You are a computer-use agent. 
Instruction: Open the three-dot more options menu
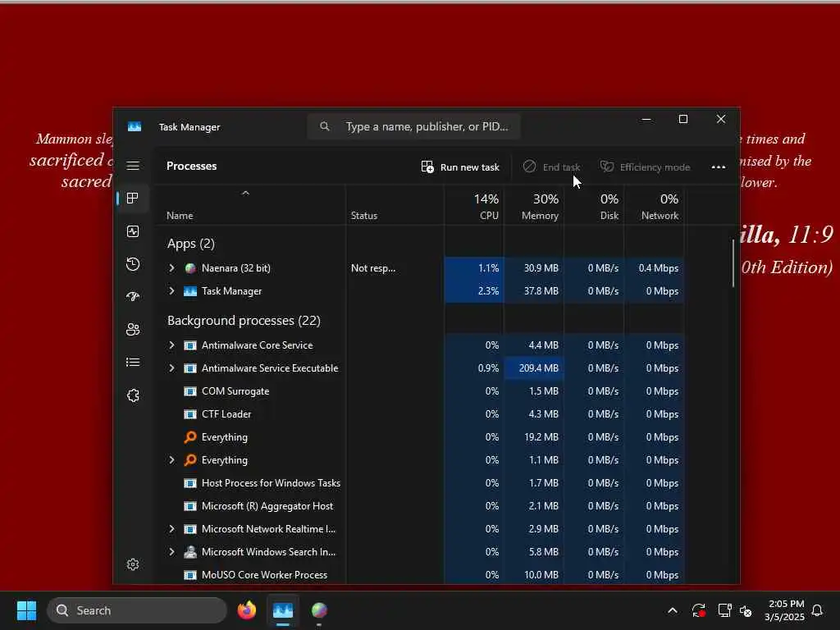[x=719, y=167]
